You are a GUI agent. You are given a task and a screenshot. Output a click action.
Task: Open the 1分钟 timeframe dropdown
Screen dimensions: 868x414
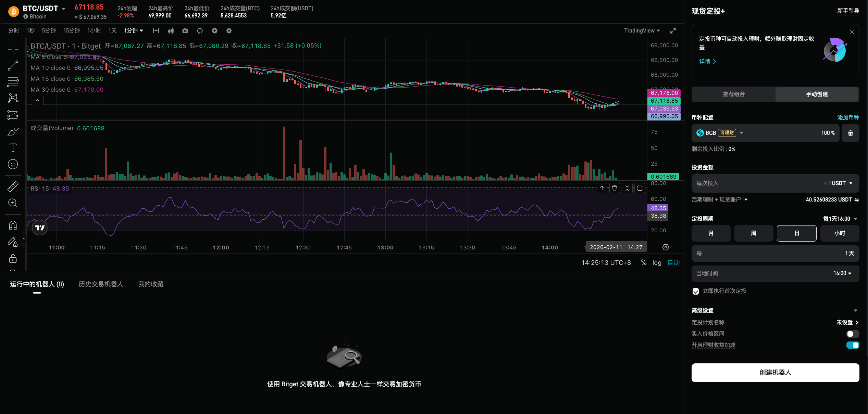pos(134,30)
